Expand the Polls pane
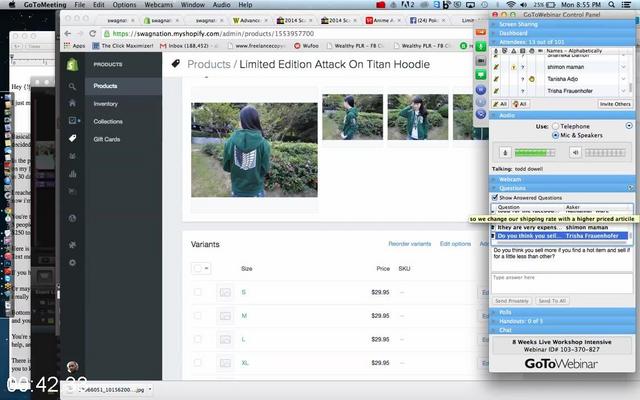 (562, 312)
